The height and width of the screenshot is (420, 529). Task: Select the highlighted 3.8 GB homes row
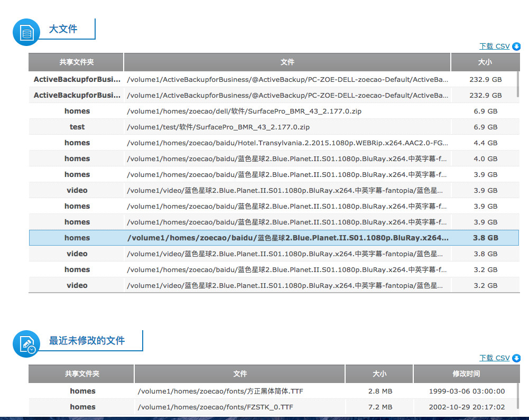[x=274, y=238]
